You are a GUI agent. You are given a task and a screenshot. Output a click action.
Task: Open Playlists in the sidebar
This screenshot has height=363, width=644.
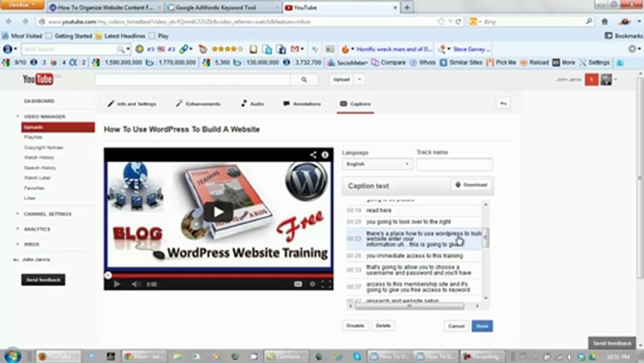click(33, 137)
